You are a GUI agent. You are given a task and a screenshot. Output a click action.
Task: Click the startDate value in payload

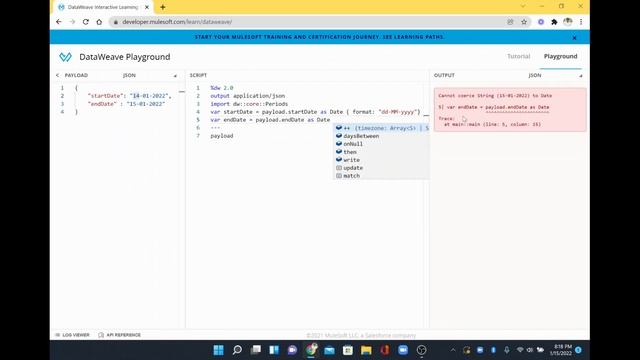[149, 96]
